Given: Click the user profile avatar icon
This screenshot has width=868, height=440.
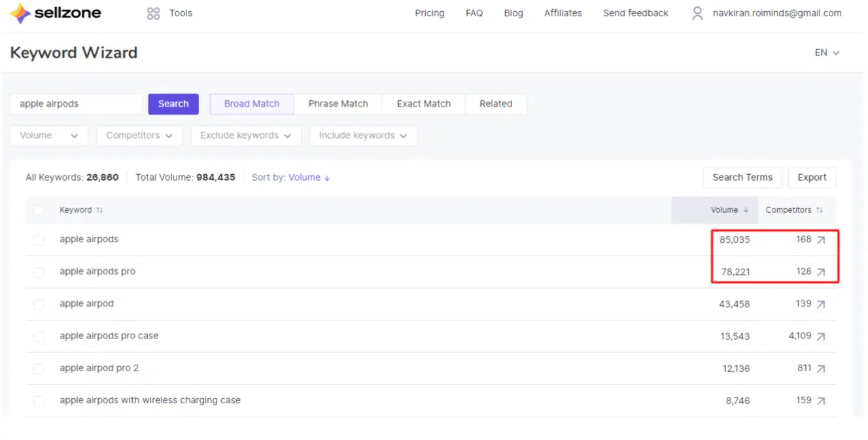Looking at the screenshot, I should point(698,13).
